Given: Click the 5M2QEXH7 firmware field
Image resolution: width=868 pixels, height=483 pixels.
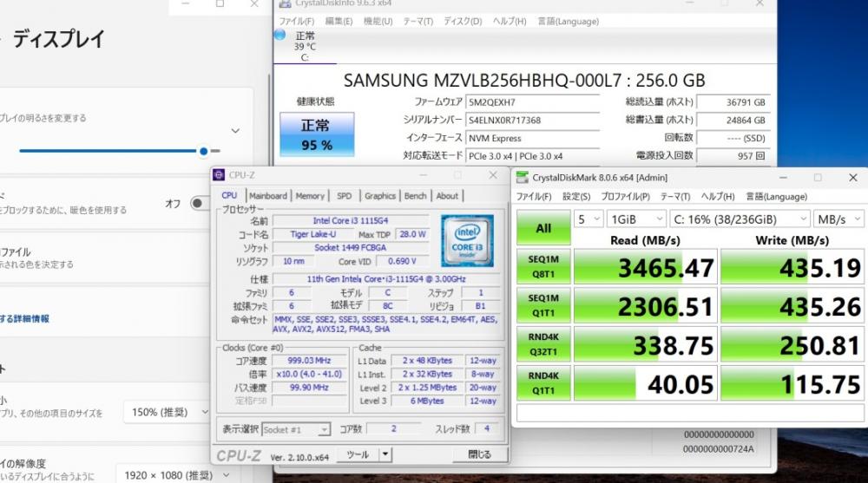Looking at the screenshot, I should [x=533, y=102].
